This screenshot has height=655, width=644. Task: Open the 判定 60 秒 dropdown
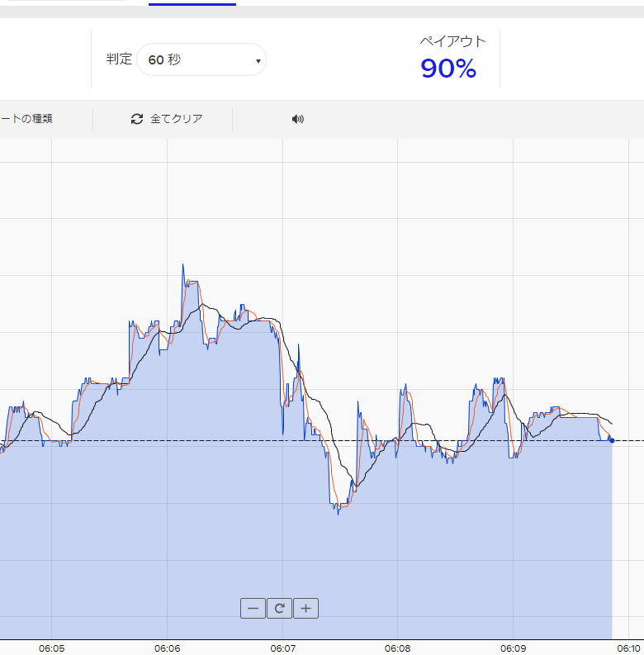(x=201, y=60)
